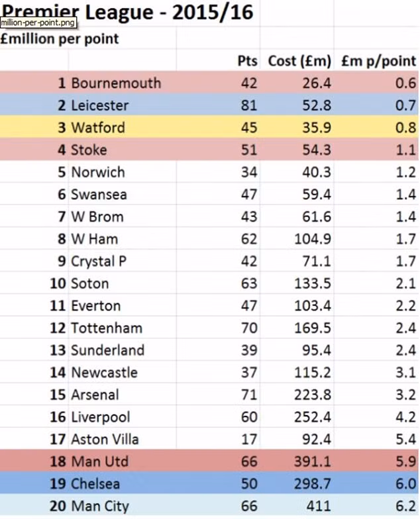Screen dimensions: 420x519
Task: Click Soton's 133.5 cost cell
Action: pyautogui.click(x=313, y=283)
